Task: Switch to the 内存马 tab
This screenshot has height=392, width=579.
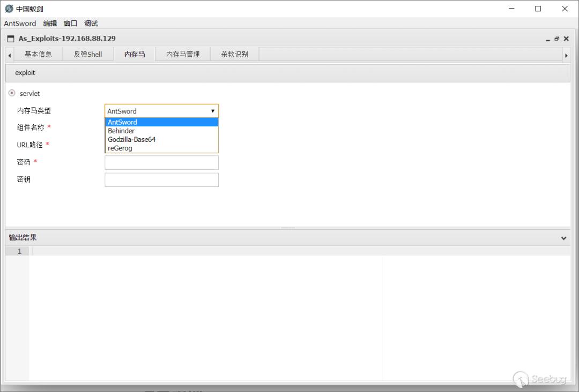Action: point(135,54)
